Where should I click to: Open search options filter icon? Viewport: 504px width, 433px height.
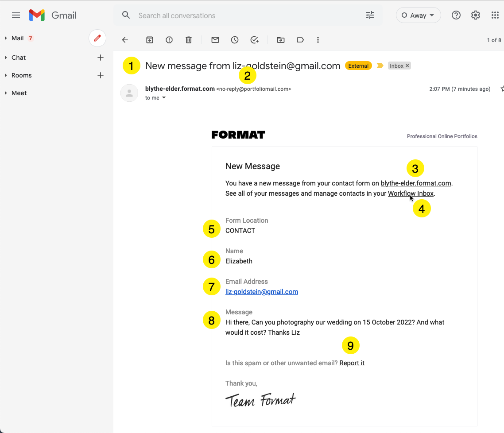coord(370,15)
